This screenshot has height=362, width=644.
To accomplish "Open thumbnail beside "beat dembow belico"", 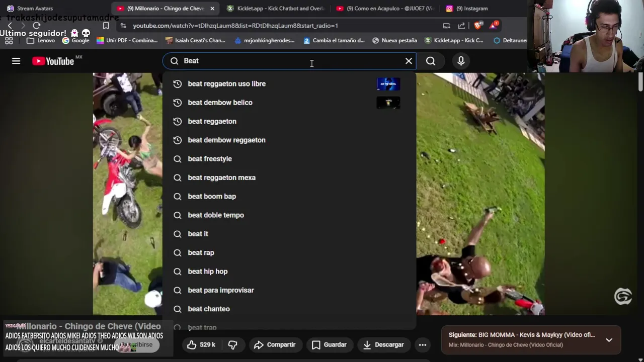I will [388, 103].
